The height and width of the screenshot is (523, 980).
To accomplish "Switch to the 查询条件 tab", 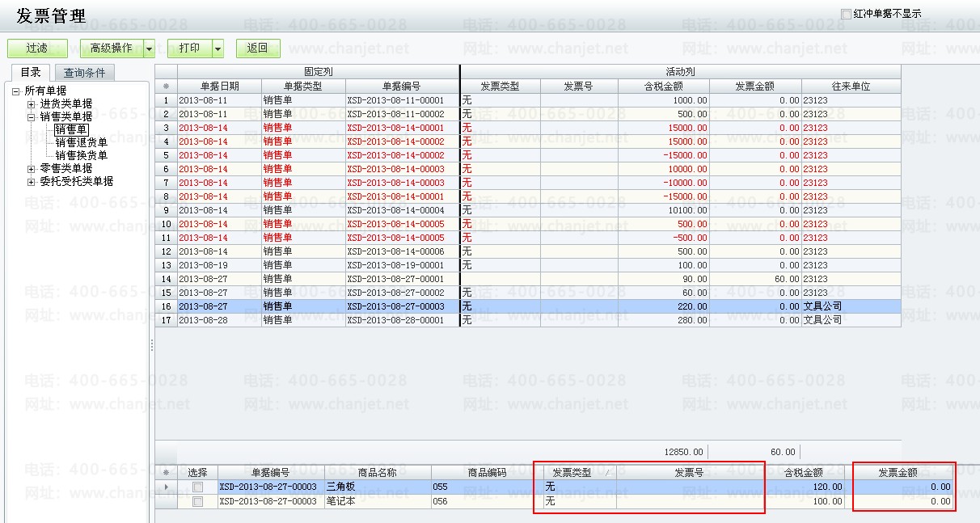I will coord(90,73).
